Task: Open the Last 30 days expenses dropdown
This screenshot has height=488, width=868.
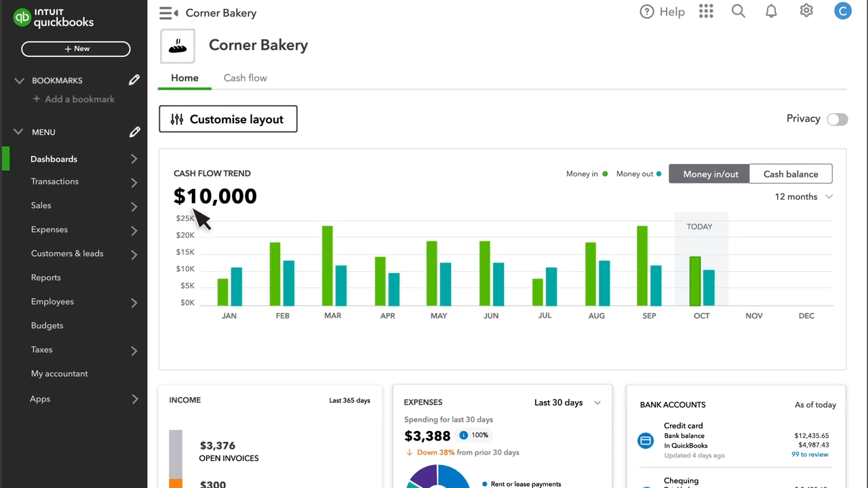Action: [568, 402]
